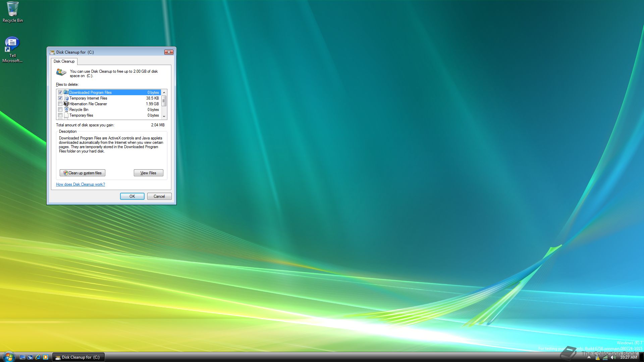Click the View Files button
The width and height of the screenshot is (644, 362).
point(149,173)
